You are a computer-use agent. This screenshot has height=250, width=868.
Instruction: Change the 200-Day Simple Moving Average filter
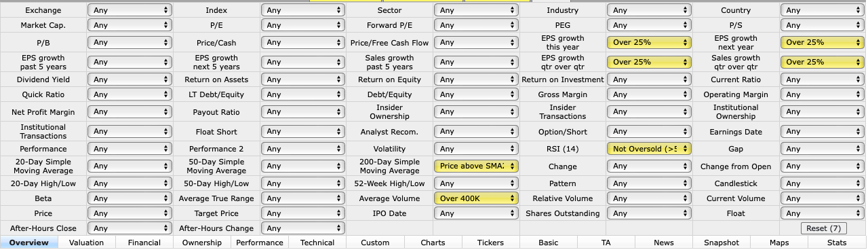point(476,166)
